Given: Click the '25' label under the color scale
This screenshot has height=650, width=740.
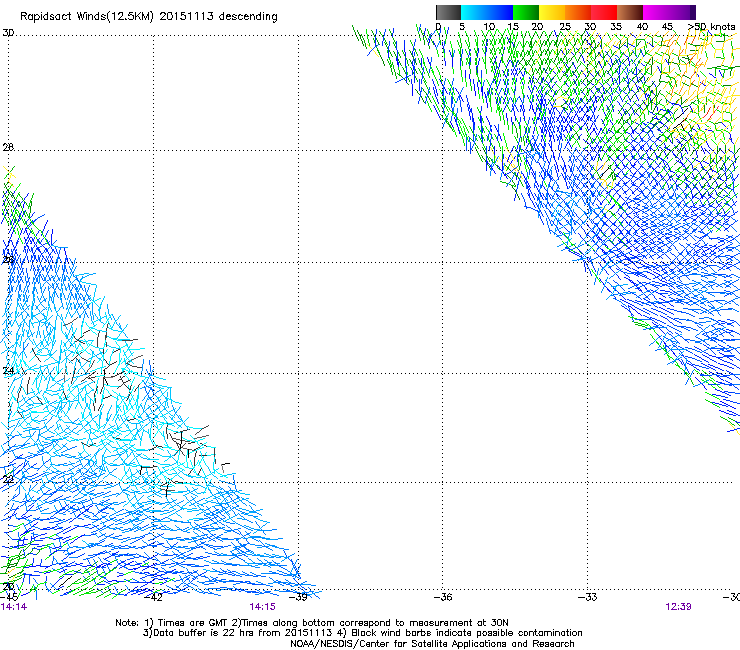Looking at the screenshot, I should point(565,27).
